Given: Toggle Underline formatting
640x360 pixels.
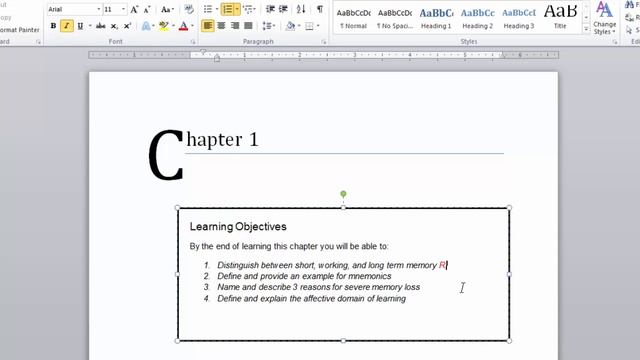Looking at the screenshot, I should click(80, 26).
